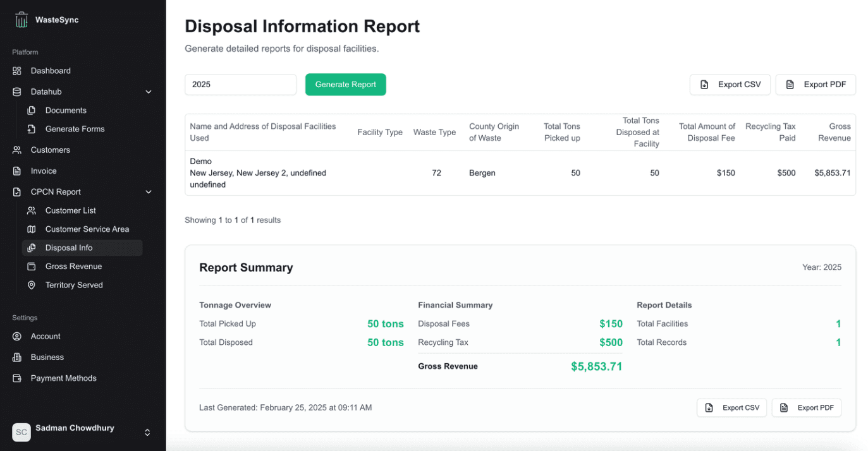
Task: Click the green Generate Report button
Action: tap(345, 85)
